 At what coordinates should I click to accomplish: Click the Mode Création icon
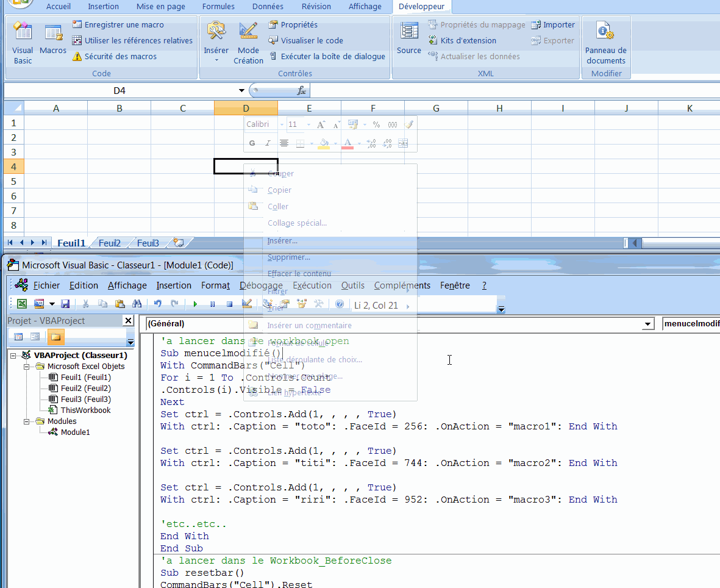tap(248, 32)
